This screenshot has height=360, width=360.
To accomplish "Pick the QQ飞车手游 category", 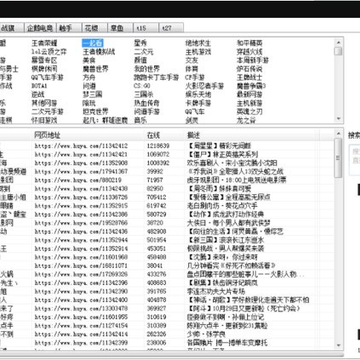I will [x=47, y=77].
